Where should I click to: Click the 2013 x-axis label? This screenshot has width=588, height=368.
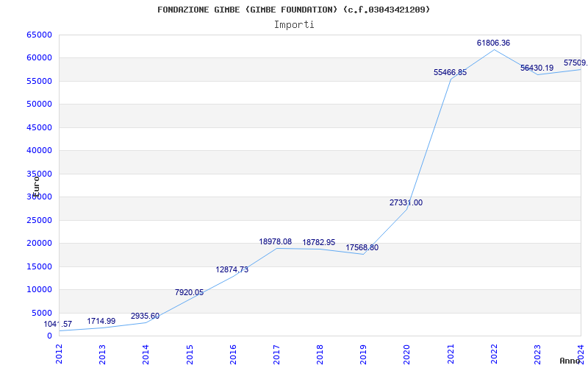pos(102,355)
